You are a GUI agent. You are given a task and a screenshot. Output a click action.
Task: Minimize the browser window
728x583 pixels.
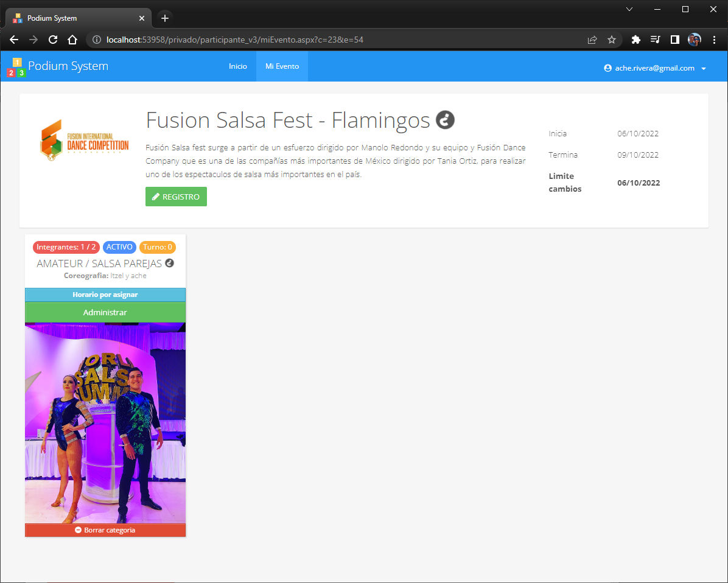(657, 9)
